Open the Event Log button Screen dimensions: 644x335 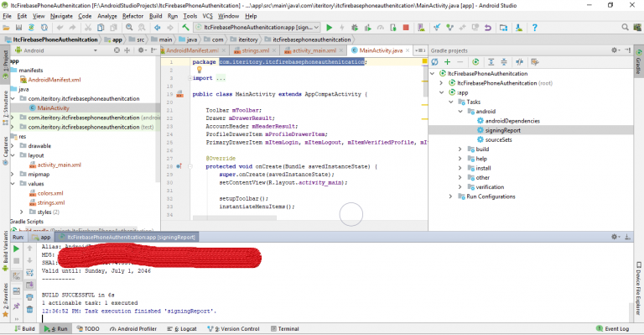pos(612,329)
